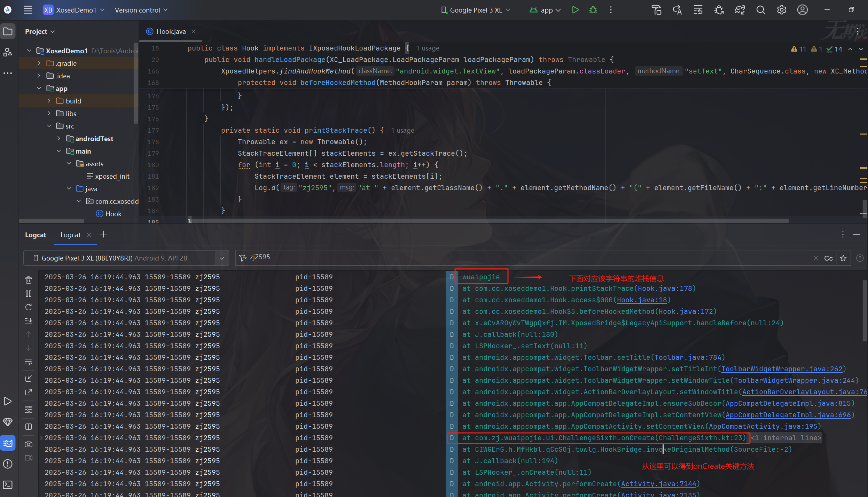Open the Hook.java:178 stack trace link
Image resolution: width=868 pixels, height=497 pixels.
(x=665, y=288)
